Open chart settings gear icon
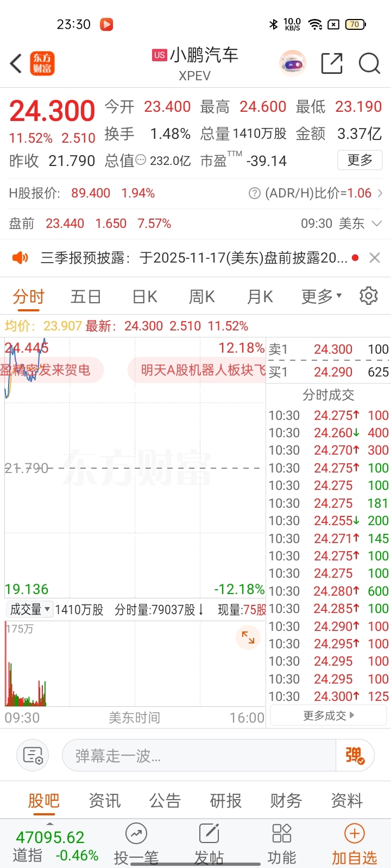The image size is (391, 868). click(368, 296)
